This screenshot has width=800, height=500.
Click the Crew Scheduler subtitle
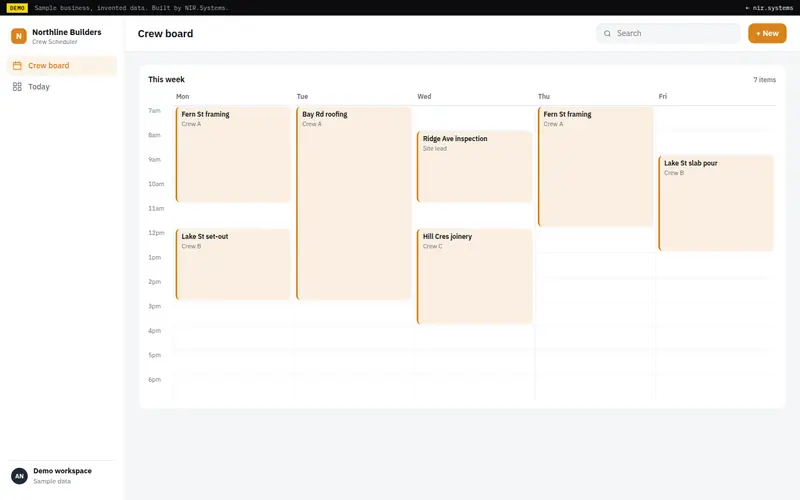pos(55,42)
